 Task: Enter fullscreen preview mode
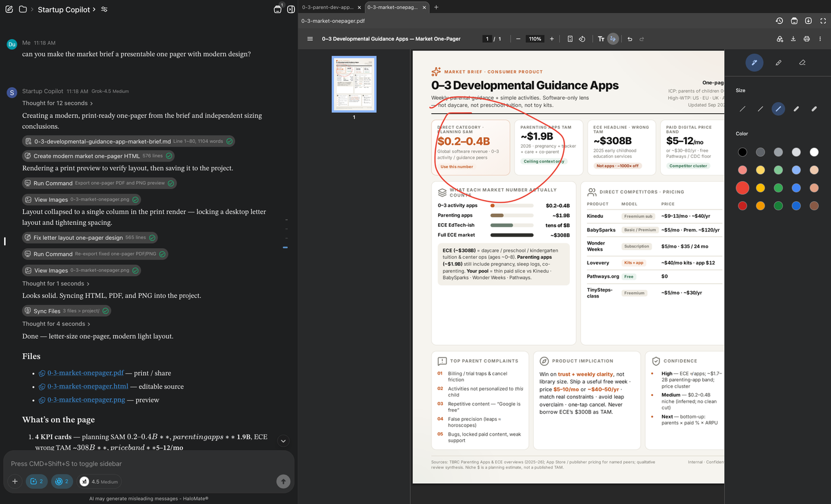(x=823, y=21)
